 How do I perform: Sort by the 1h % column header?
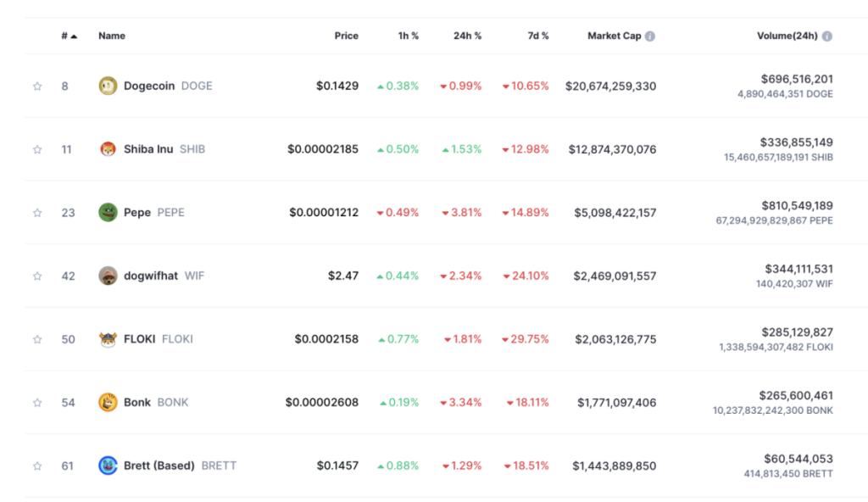(408, 36)
